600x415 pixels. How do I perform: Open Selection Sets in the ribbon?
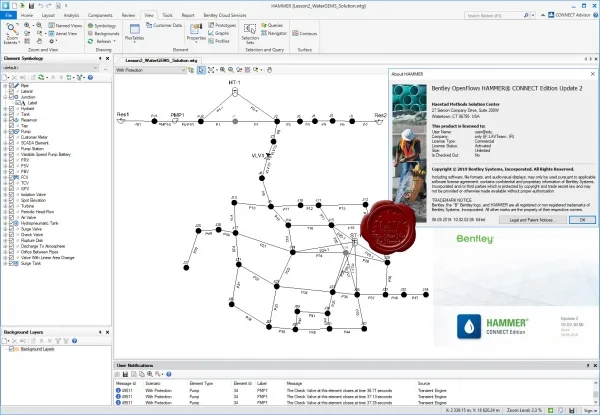pyautogui.click(x=250, y=34)
